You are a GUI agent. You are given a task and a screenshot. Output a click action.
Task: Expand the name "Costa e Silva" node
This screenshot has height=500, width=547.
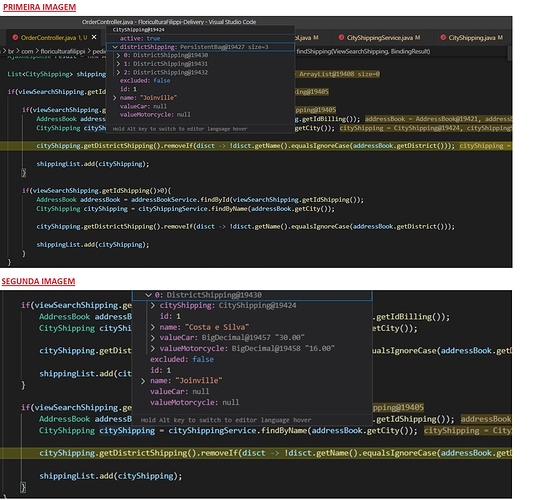[x=153, y=327]
